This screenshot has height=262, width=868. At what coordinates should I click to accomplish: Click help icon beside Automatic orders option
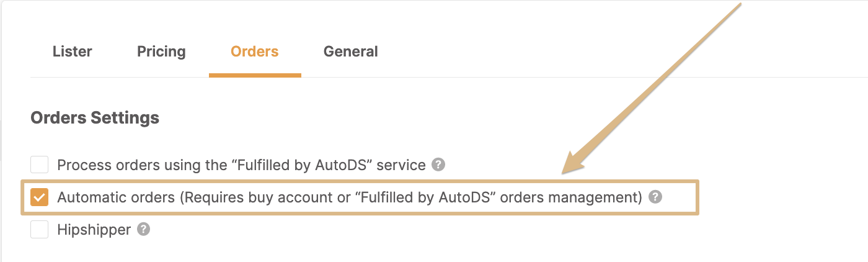[655, 197]
